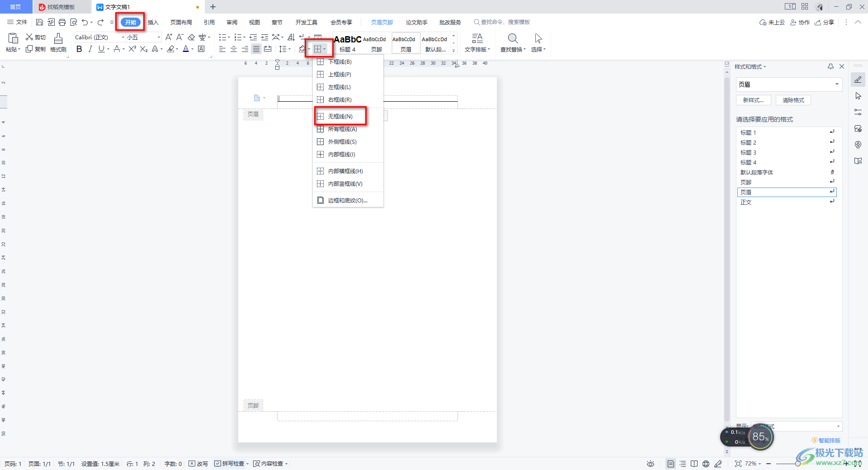Toggle align right paragraph
Screen dimensions: 868x470
245,49
